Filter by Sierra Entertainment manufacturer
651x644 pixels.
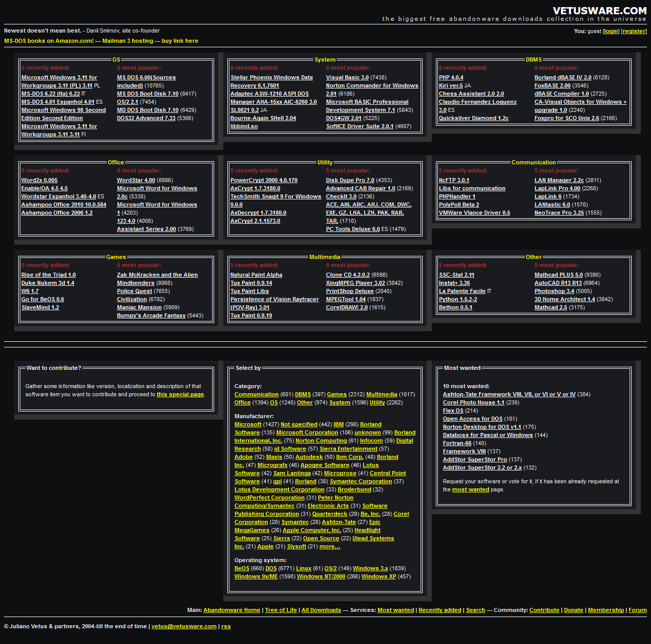pyautogui.click(x=348, y=449)
